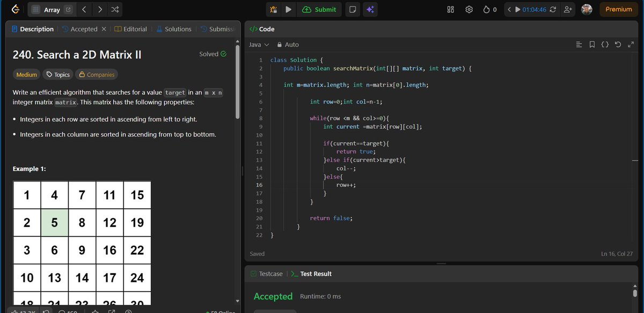The height and width of the screenshot is (313, 644).
Task: Click the Premium button
Action: pos(619,9)
